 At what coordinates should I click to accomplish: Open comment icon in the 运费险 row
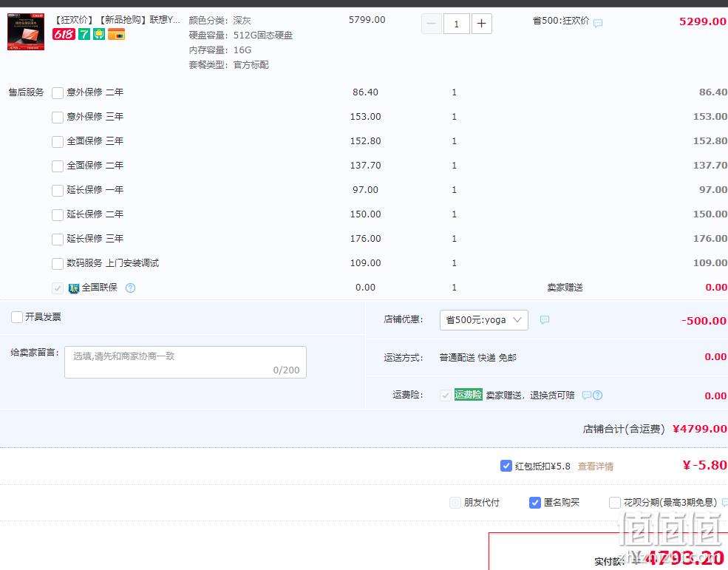point(586,395)
